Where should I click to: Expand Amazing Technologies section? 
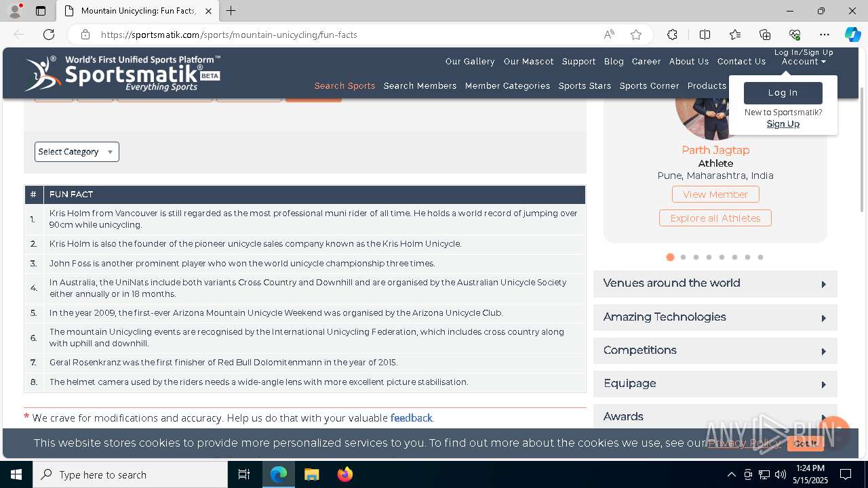tap(715, 317)
